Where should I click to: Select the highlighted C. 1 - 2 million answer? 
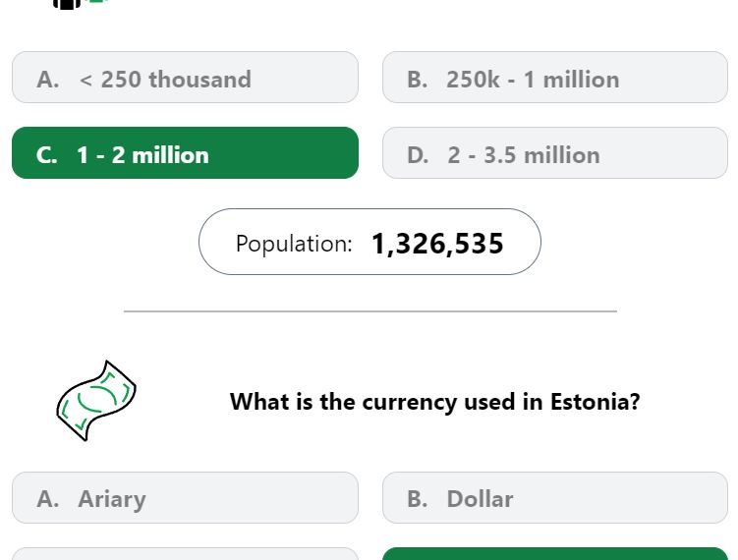pos(185,153)
